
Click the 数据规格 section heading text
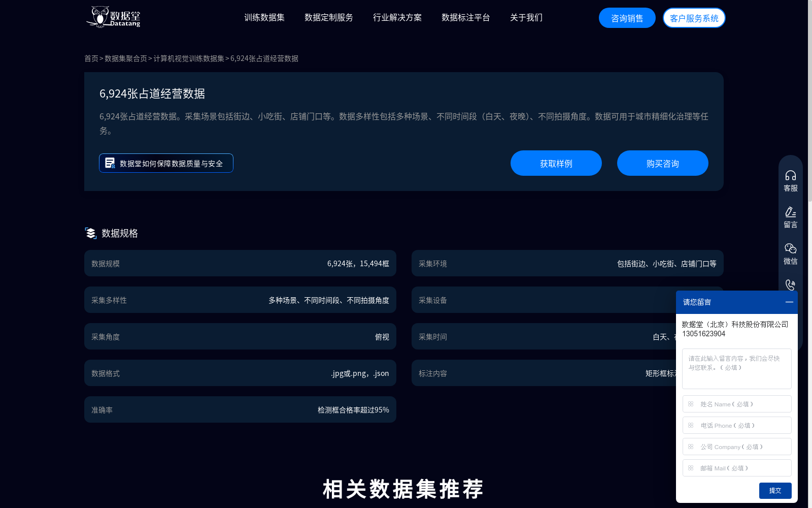coord(120,233)
